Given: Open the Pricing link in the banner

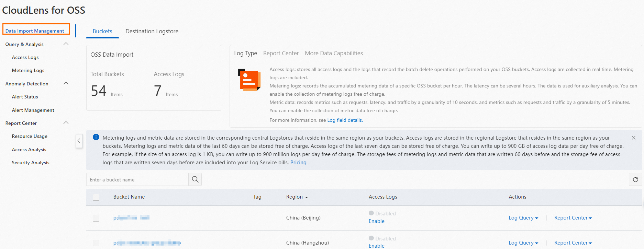Looking at the screenshot, I should (x=298, y=163).
